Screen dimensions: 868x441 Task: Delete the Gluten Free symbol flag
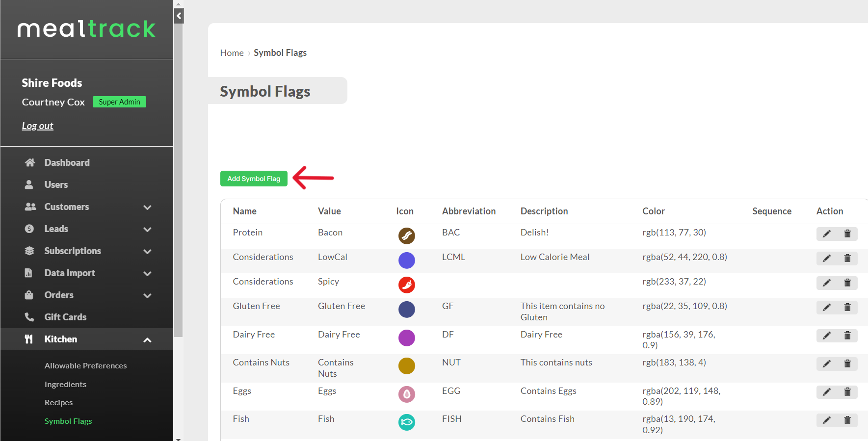[x=847, y=308]
